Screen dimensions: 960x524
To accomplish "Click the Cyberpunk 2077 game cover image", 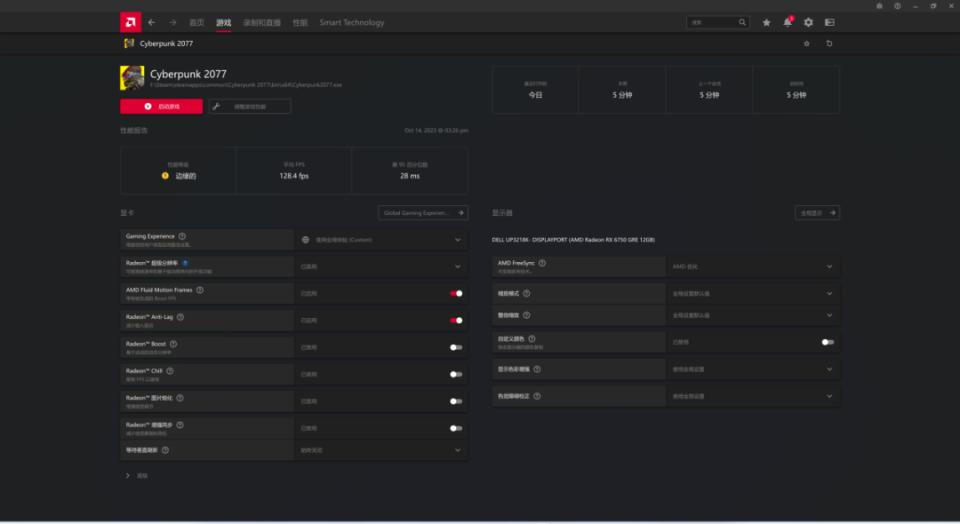I will coord(132,78).
